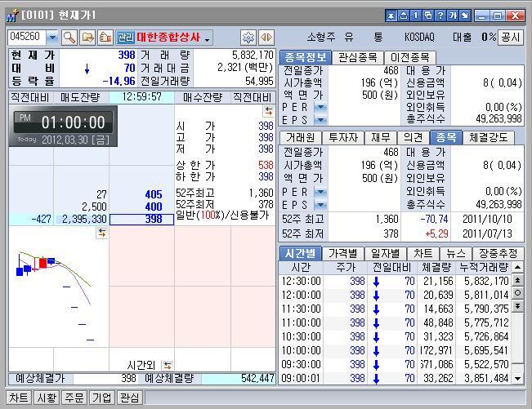Open help with the question mark icon
Screen dimensions: 532x409
click(440, 16)
